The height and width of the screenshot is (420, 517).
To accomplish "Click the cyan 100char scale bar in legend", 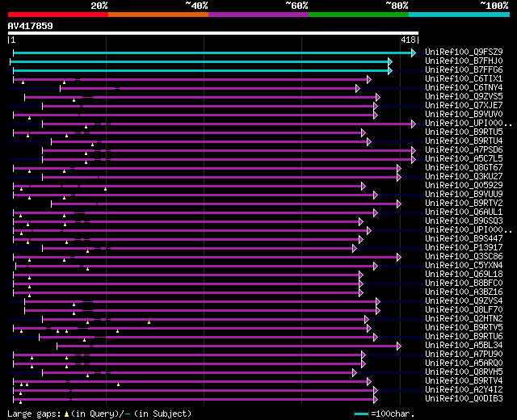I will [x=361, y=414].
